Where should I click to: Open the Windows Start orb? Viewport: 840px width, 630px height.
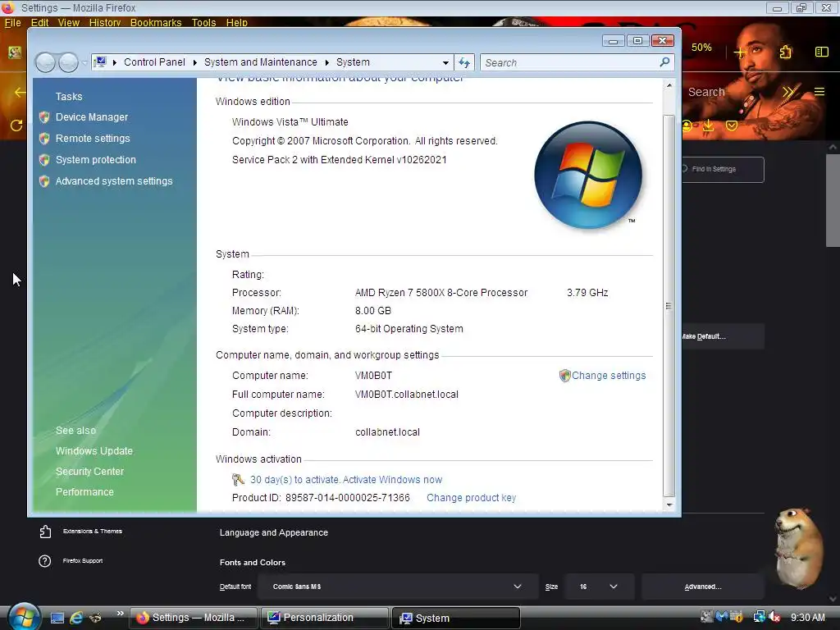click(23, 617)
